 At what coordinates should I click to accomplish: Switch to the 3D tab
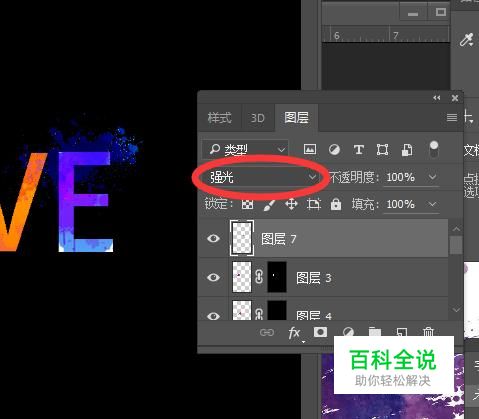click(x=257, y=118)
